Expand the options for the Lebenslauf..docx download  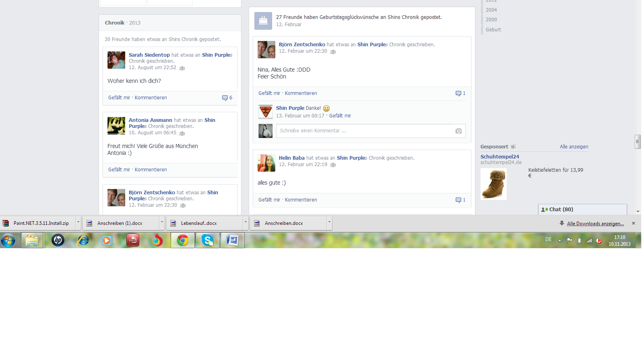[246, 222]
